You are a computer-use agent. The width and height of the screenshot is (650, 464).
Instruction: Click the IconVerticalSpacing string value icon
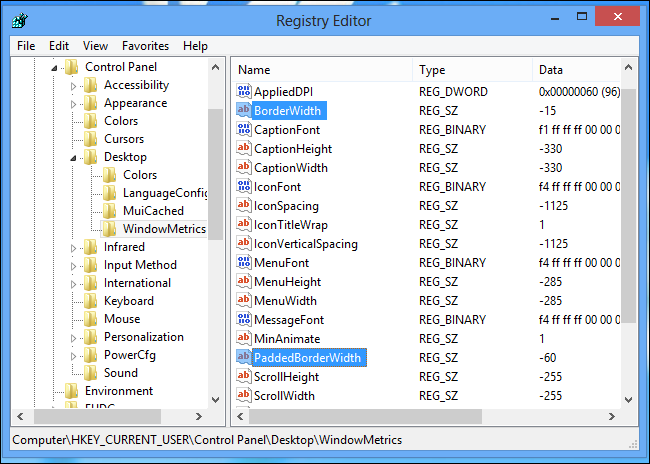[x=244, y=243]
